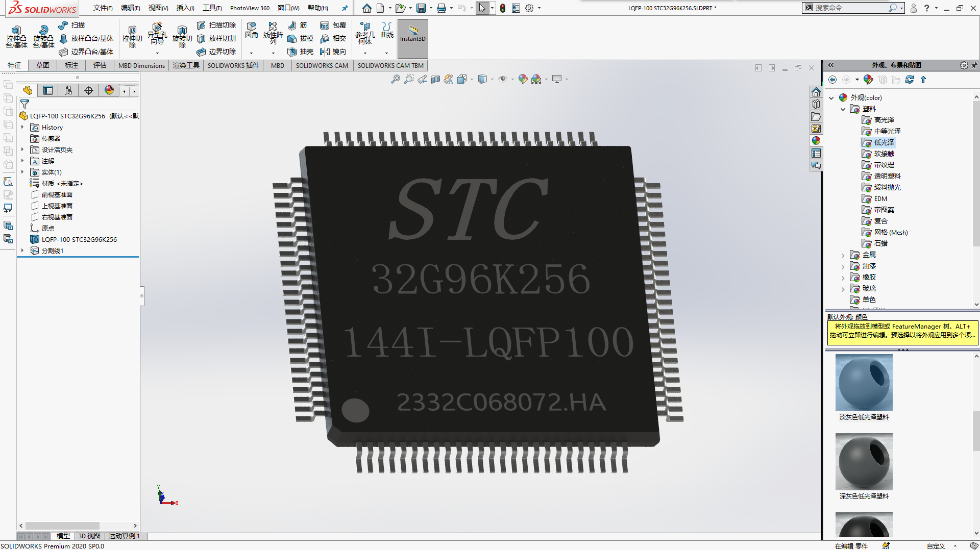Switch to the 评估 tab
980x550 pixels.
[x=100, y=65]
